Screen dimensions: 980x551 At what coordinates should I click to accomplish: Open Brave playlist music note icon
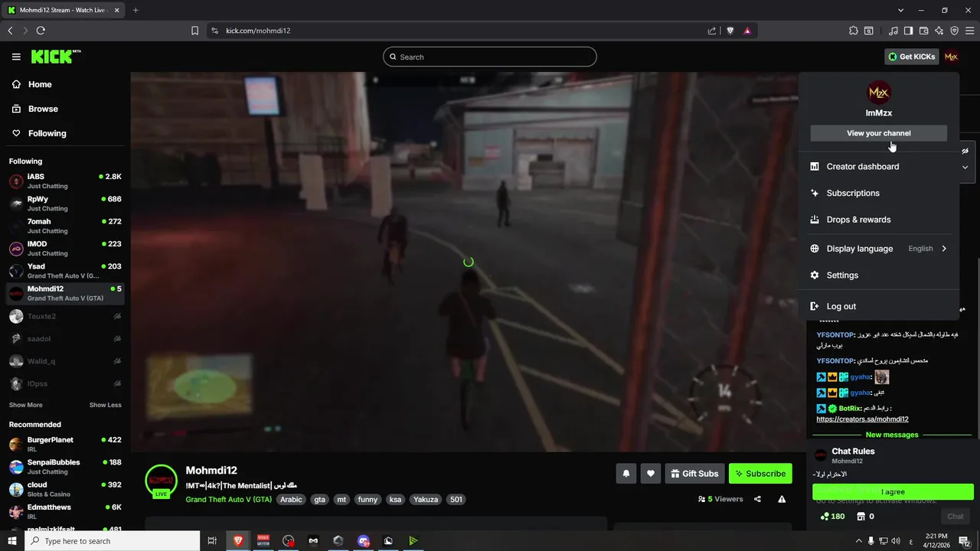coord(893,31)
